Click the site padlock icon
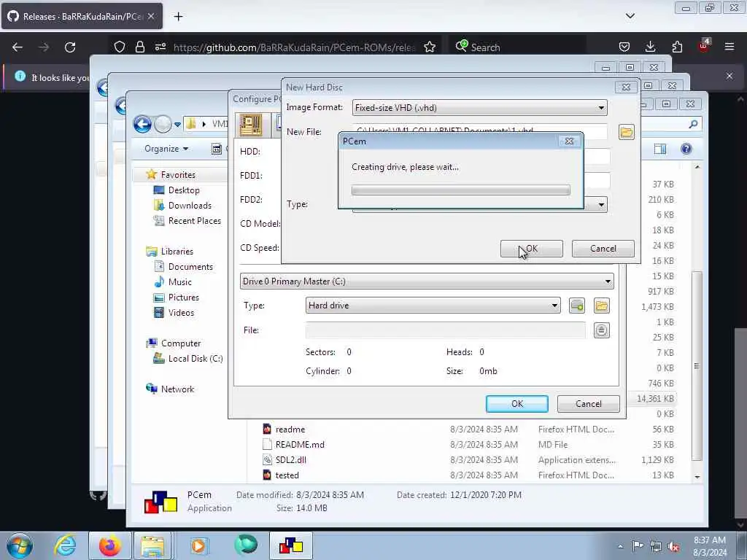The image size is (747, 560). pyautogui.click(x=139, y=47)
